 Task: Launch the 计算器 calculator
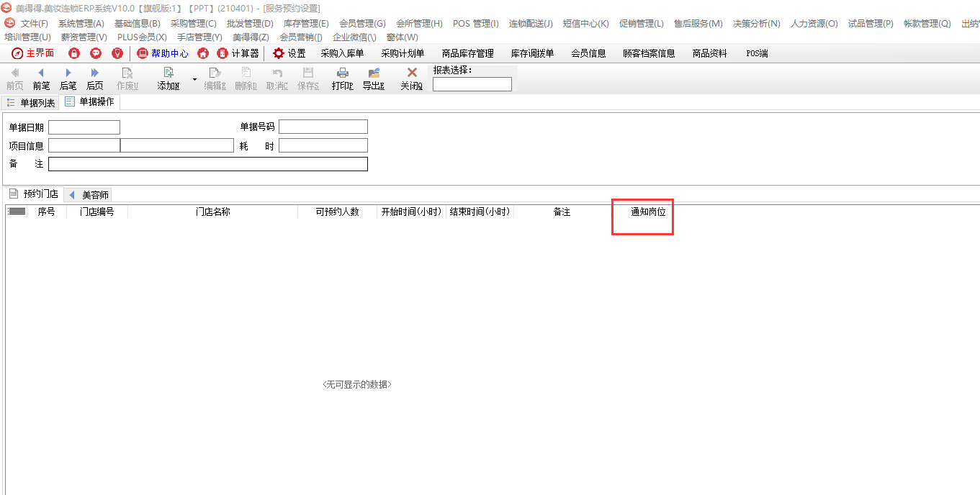238,53
